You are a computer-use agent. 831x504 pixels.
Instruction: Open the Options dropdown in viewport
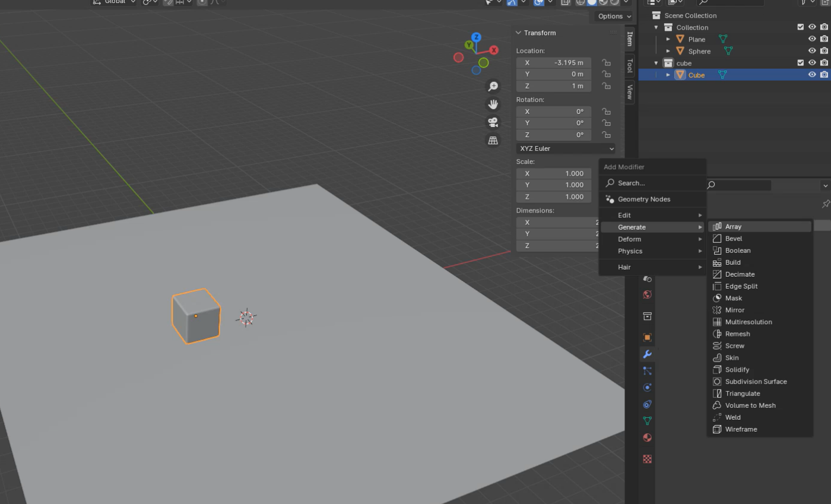pos(614,16)
